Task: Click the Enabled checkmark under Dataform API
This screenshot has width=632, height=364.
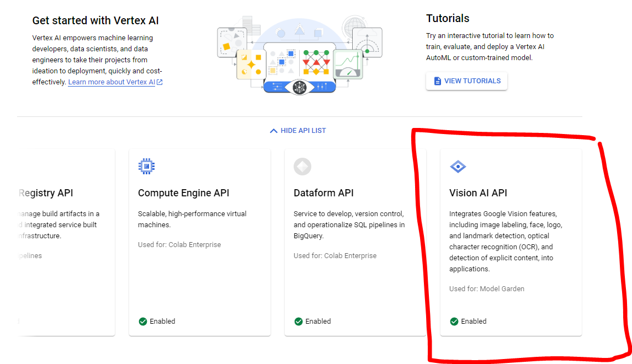Action: [299, 321]
